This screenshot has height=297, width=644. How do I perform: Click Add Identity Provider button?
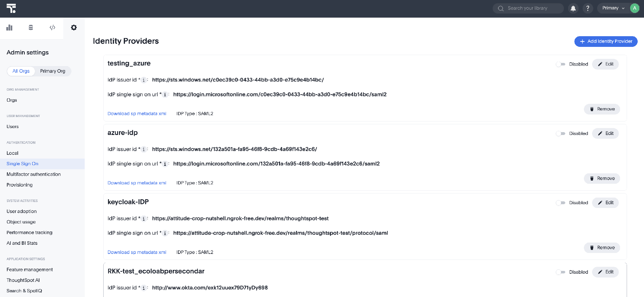pos(606,42)
